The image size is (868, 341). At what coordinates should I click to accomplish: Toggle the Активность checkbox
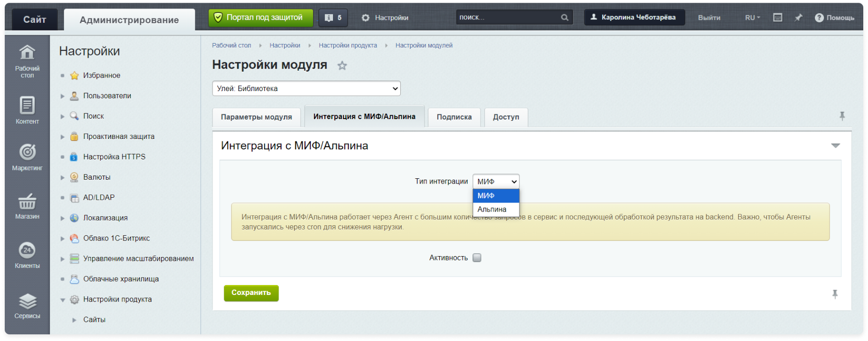477,258
